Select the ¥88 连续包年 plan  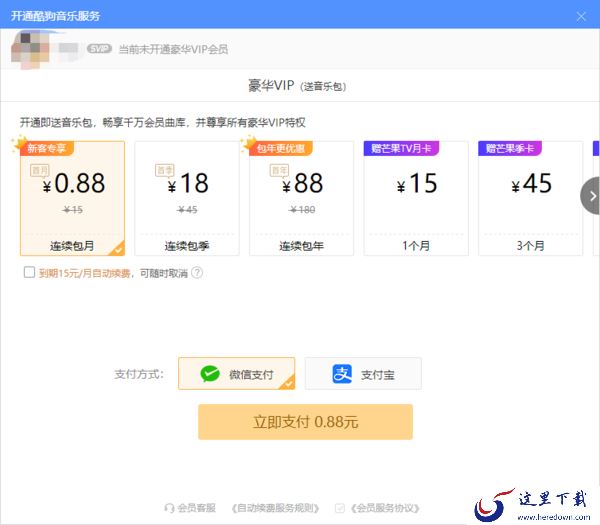[x=302, y=198]
